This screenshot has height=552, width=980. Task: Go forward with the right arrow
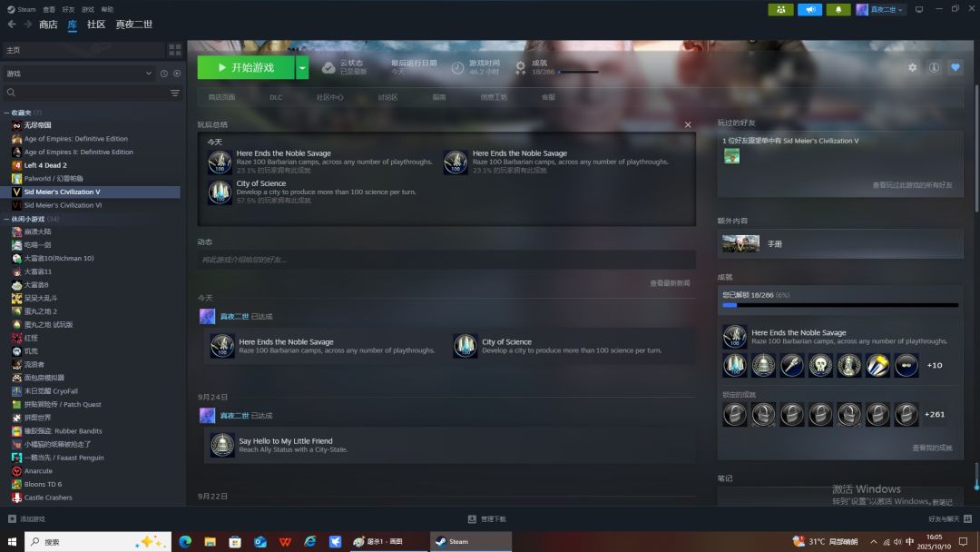point(27,25)
